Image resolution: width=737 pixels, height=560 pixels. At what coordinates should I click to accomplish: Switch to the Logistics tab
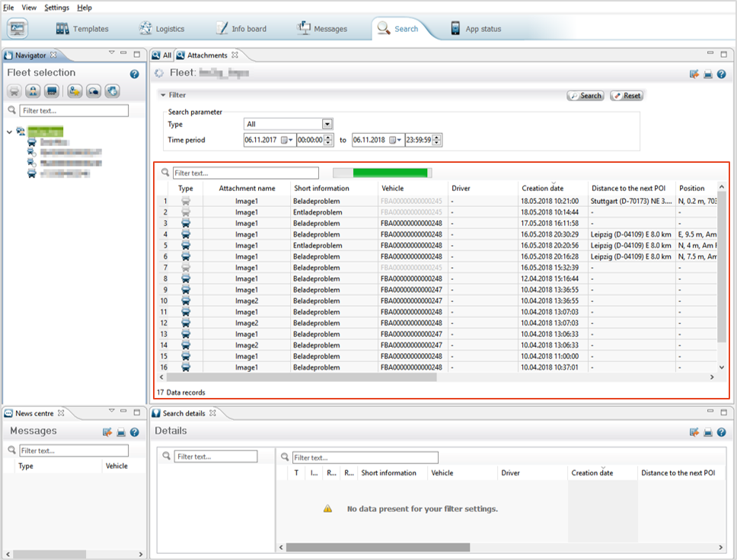click(x=161, y=29)
